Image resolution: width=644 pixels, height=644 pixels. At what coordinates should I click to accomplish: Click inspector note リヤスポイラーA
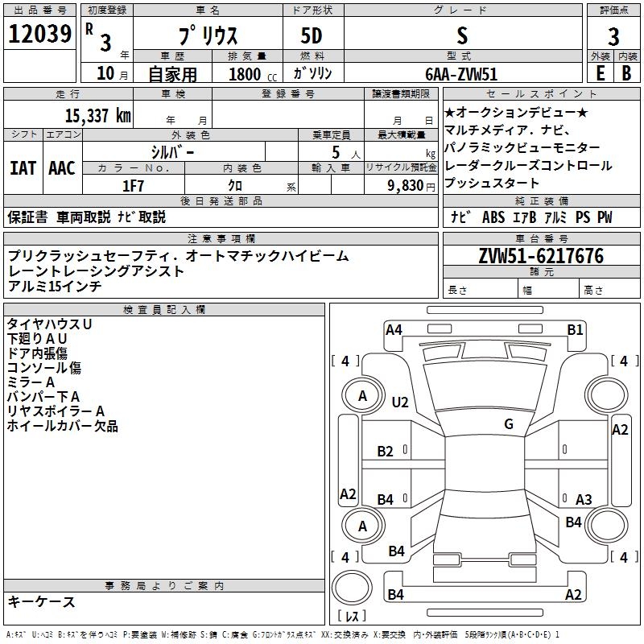[x=56, y=411]
